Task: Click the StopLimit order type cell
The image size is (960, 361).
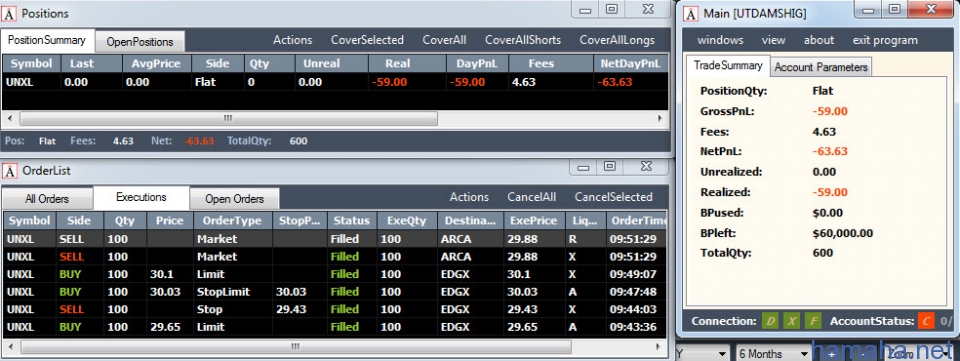Action: [232, 292]
